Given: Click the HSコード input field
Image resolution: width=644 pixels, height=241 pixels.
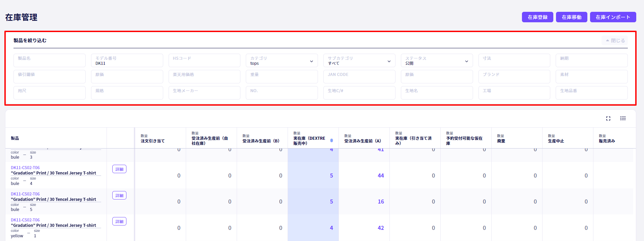Looking at the screenshot, I should pos(204,60).
